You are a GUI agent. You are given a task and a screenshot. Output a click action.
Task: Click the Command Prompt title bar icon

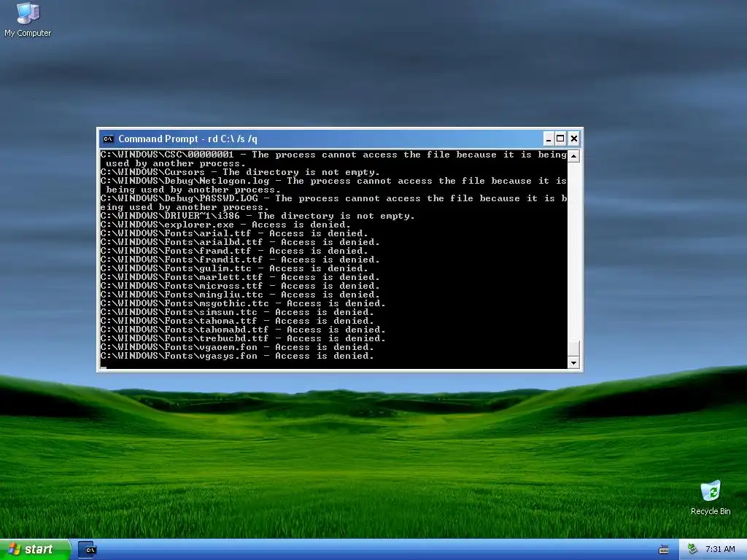click(x=108, y=139)
